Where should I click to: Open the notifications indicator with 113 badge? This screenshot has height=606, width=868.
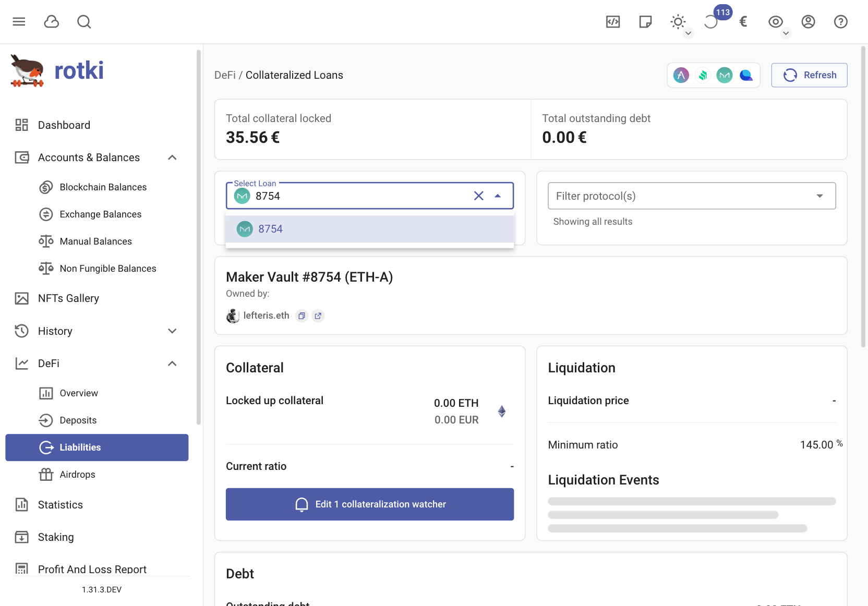712,21
